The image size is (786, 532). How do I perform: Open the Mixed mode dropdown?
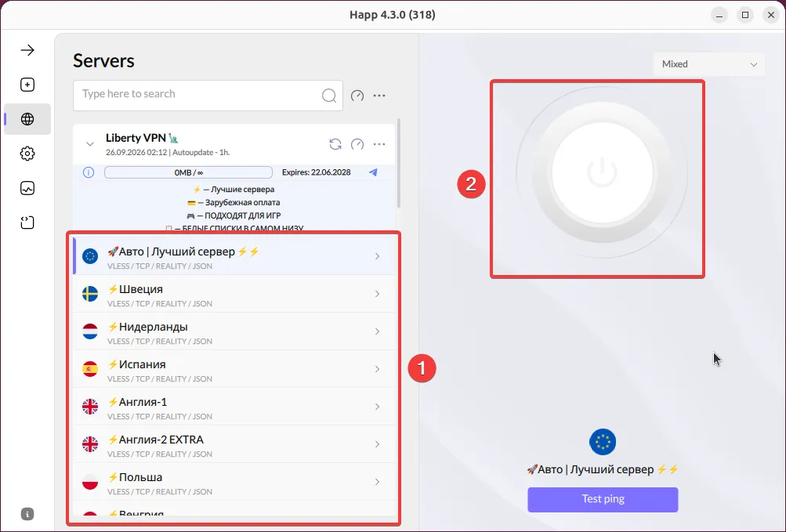(x=708, y=64)
